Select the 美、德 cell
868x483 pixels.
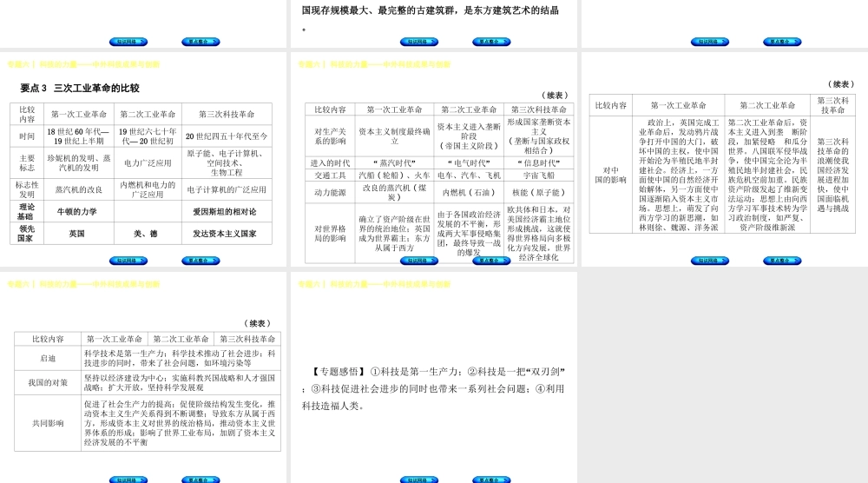(148, 234)
